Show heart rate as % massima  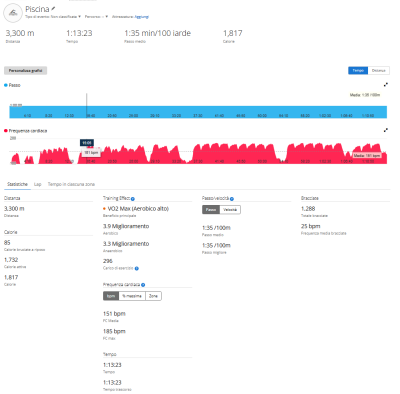tap(132, 296)
